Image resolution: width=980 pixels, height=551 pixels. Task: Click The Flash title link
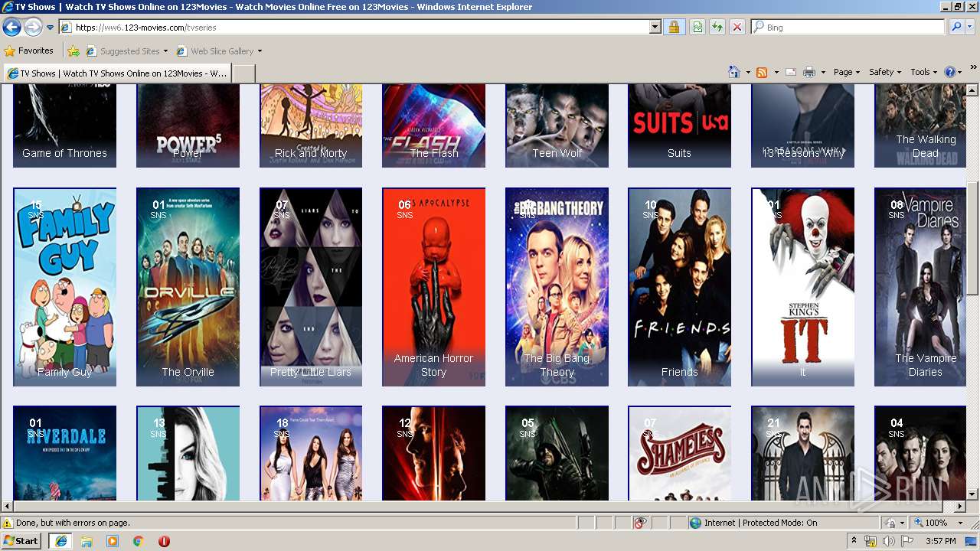pyautogui.click(x=434, y=153)
